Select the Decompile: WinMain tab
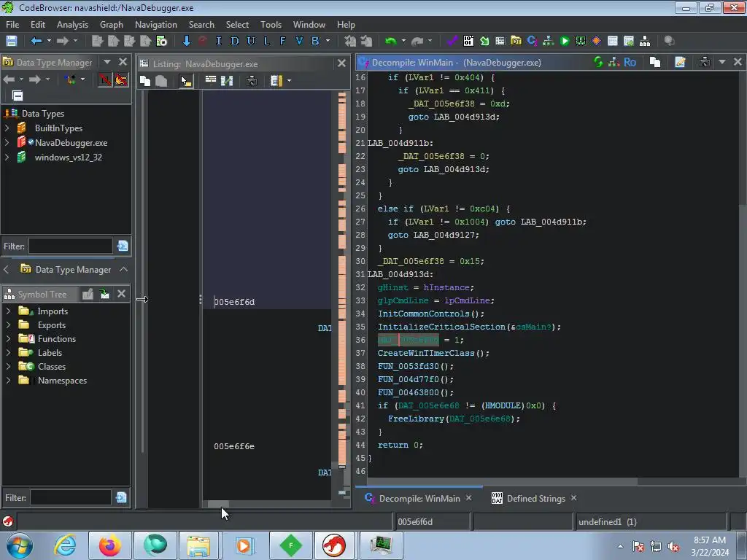747x560 pixels. [419, 499]
